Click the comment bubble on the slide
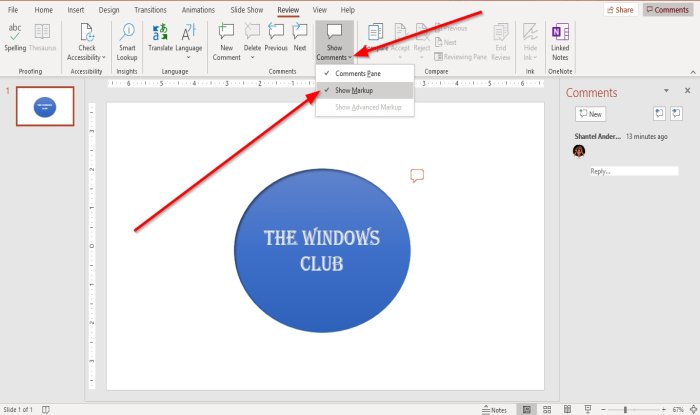 click(x=417, y=175)
